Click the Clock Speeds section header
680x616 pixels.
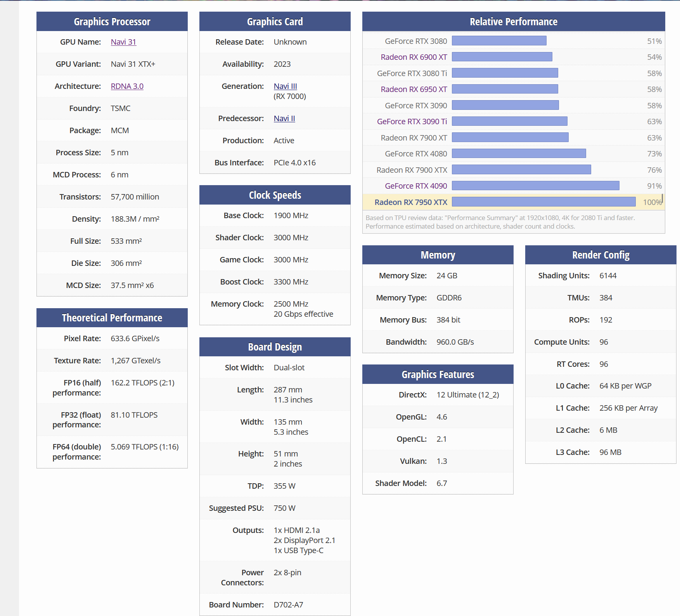[275, 195]
